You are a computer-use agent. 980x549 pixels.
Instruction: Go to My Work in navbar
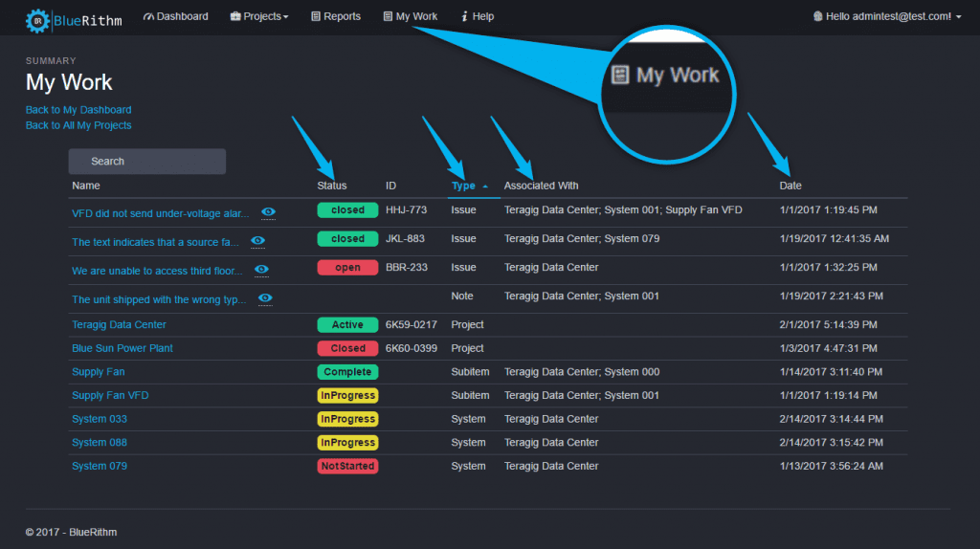[410, 16]
